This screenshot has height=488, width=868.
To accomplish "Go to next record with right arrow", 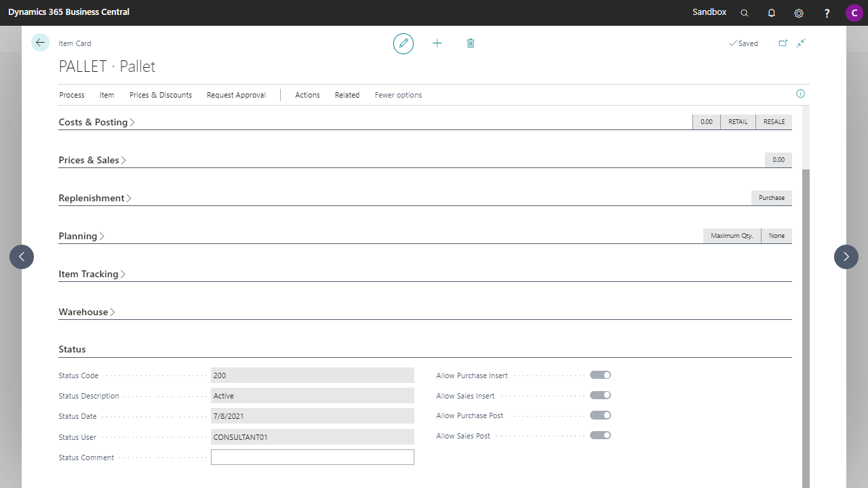I will 846,257.
